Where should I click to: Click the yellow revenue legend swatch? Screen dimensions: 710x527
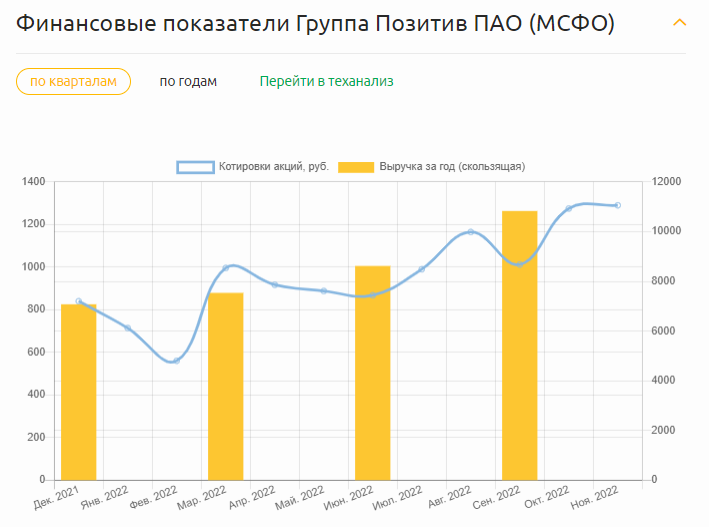pyautogui.click(x=355, y=167)
